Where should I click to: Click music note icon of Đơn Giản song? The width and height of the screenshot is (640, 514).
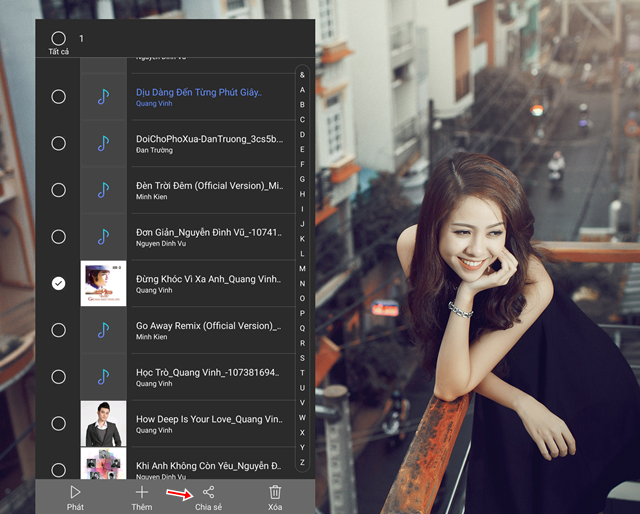coord(103,237)
